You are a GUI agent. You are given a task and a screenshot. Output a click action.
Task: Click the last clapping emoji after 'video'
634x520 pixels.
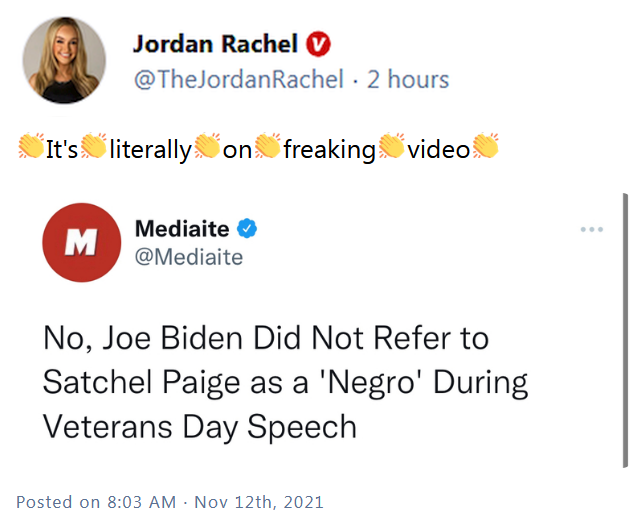(x=484, y=149)
